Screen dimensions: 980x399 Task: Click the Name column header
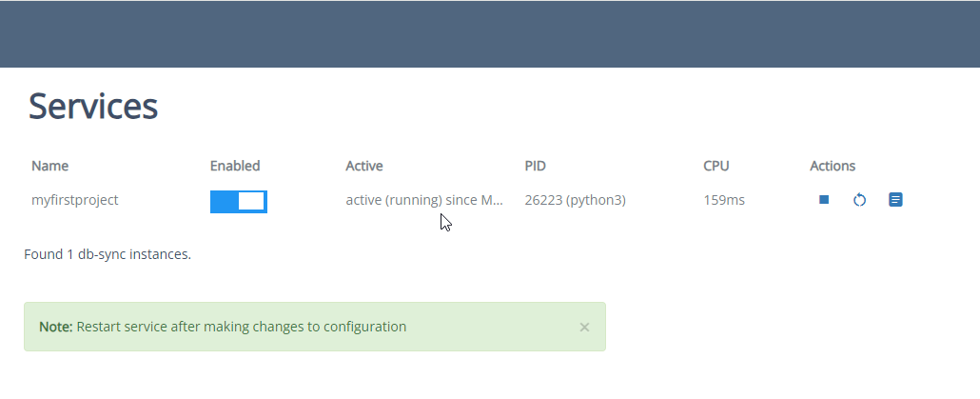point(49,166)
